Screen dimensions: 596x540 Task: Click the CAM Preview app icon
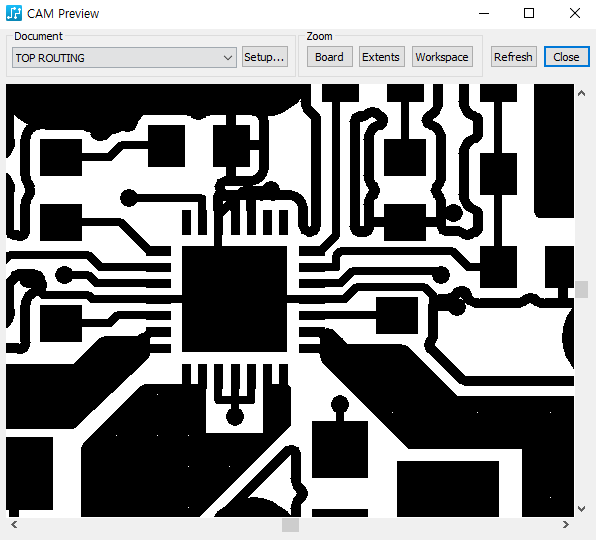pyautogui.click(x=14, y=13)
